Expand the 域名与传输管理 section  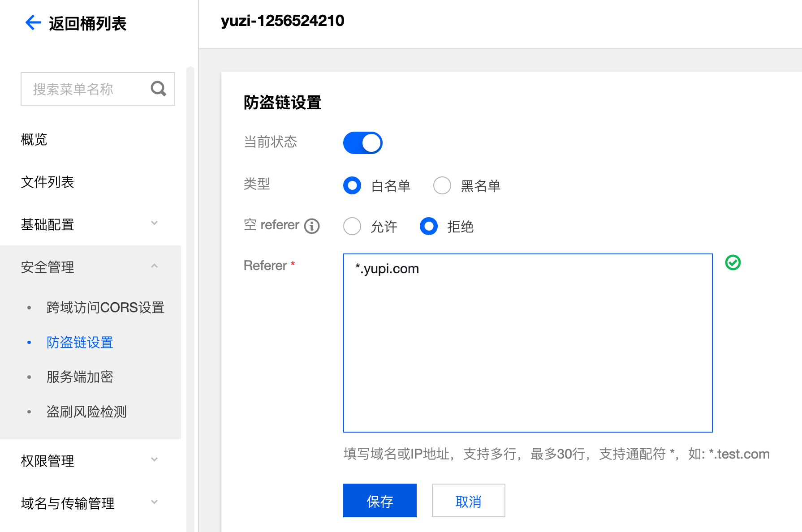click(x=90, y=503)
